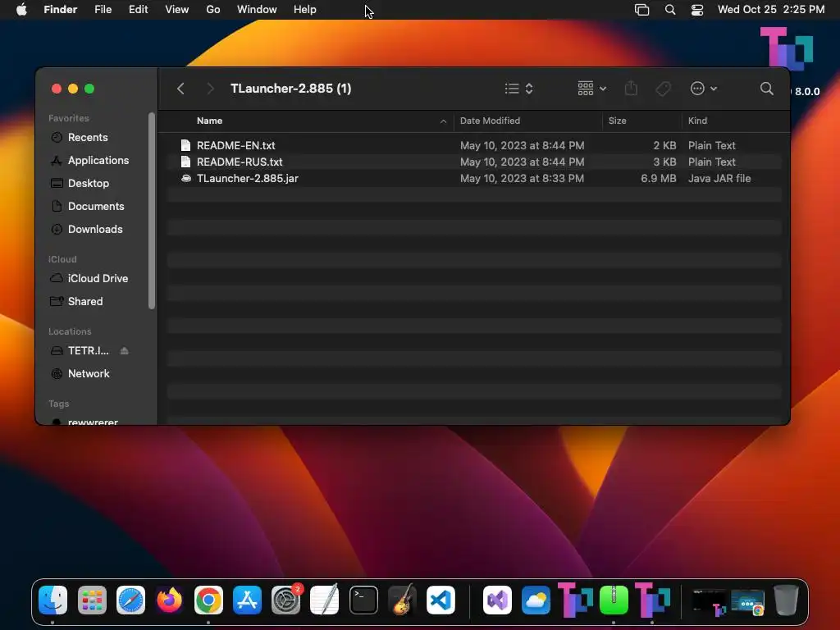This screenshot has width=840, height=630.
Task: Open the Apple menu
Action: point(21,10)
